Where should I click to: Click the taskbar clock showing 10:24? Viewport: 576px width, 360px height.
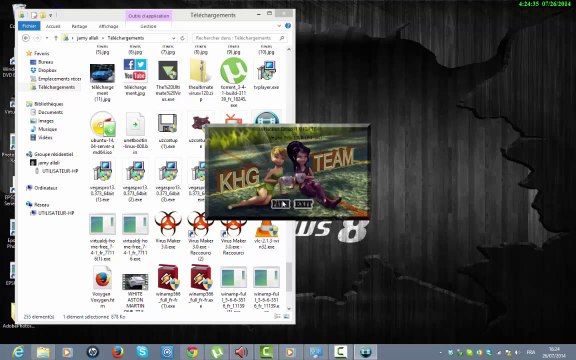[554, 352]
